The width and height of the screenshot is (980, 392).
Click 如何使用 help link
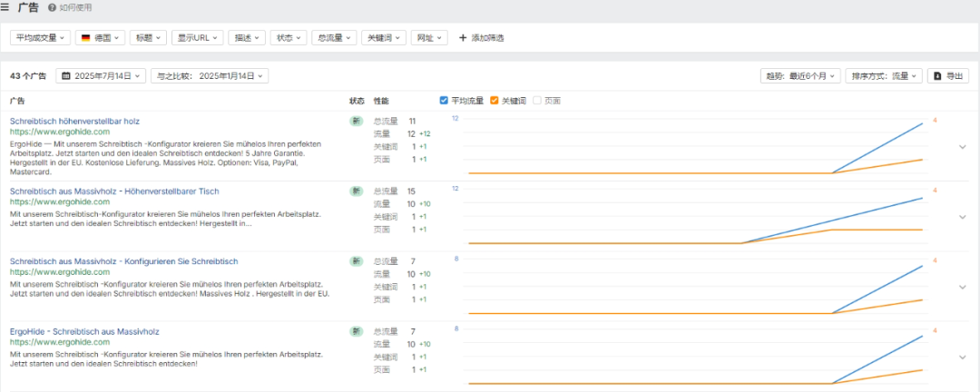75,8
